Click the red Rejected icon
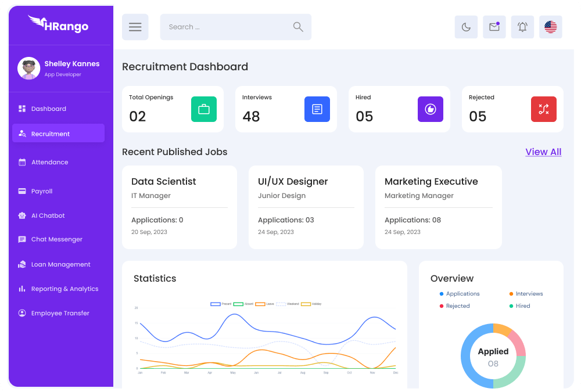 tap(544, 109)
